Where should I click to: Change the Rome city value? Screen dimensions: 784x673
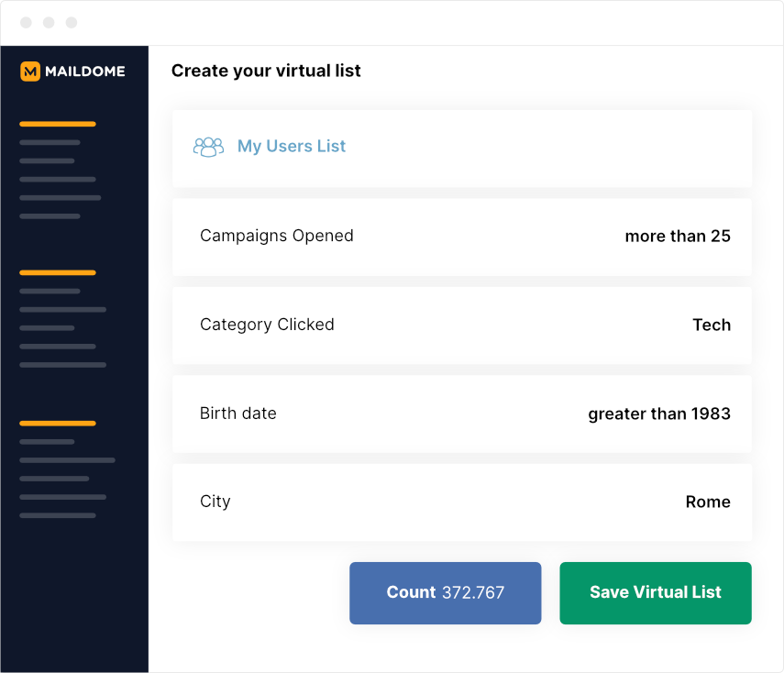708,502
